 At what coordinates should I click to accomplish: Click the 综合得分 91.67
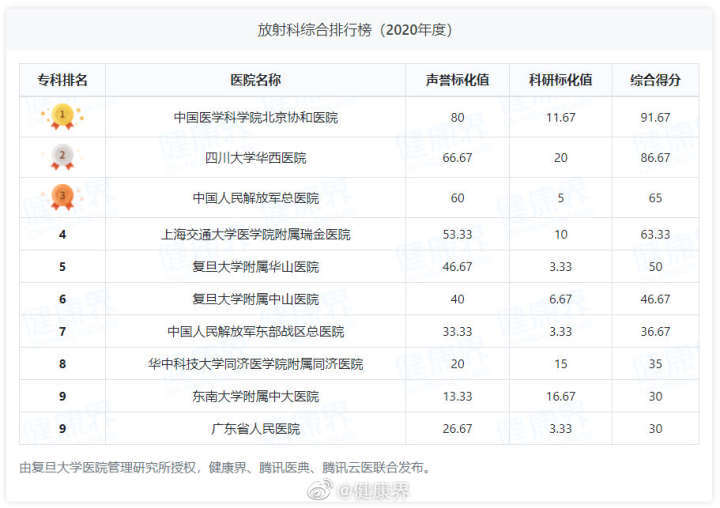(655, 118)
